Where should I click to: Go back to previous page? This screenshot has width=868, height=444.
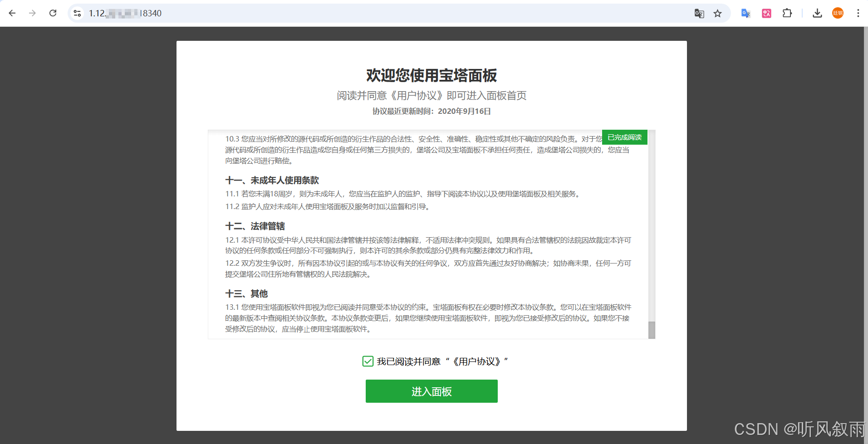coord(12,13)
